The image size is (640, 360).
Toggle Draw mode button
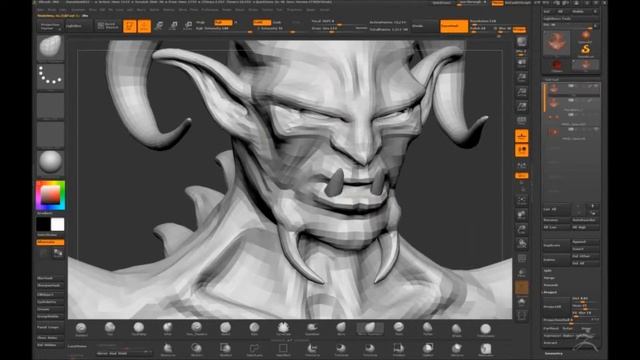coord(144,26)
